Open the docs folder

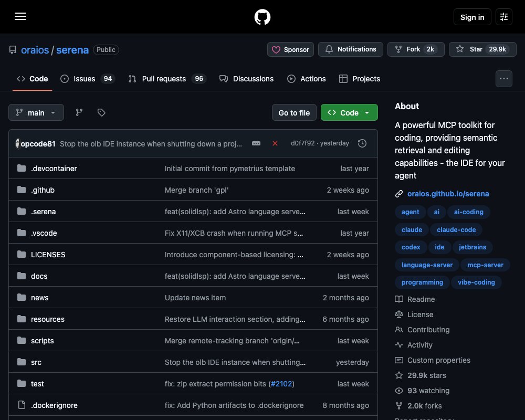pos(39,276)
